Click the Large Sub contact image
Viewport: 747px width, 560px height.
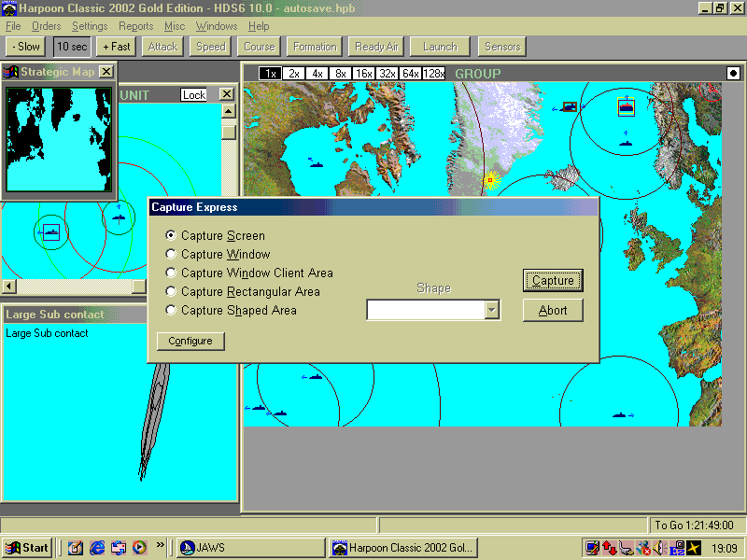coord(154,422)
